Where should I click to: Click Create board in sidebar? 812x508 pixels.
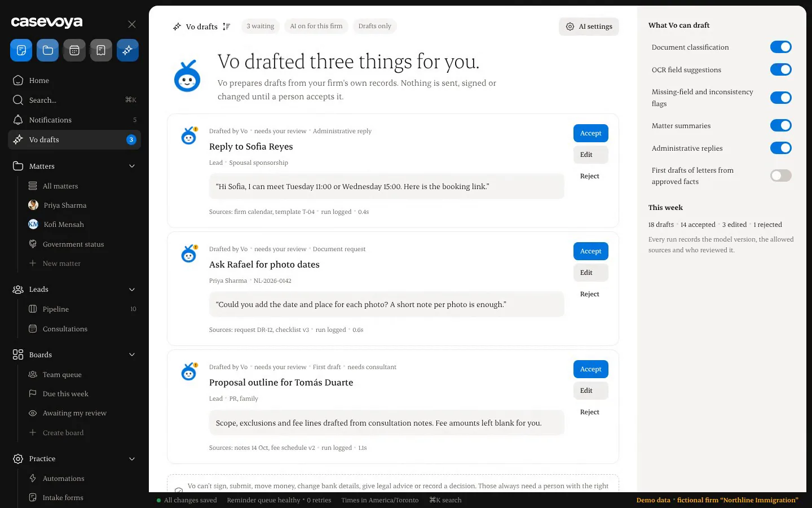click(63, 433)
